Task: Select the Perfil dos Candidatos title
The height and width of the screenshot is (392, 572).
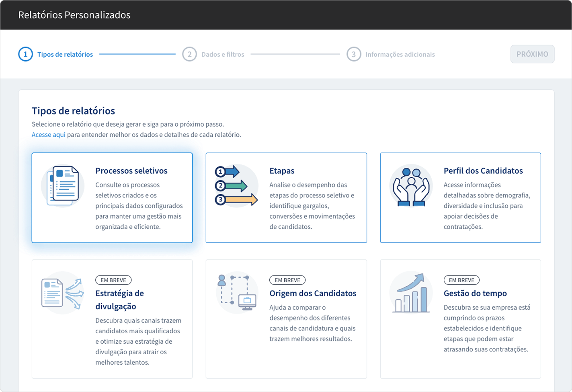Action: click(x=483, y=171)
